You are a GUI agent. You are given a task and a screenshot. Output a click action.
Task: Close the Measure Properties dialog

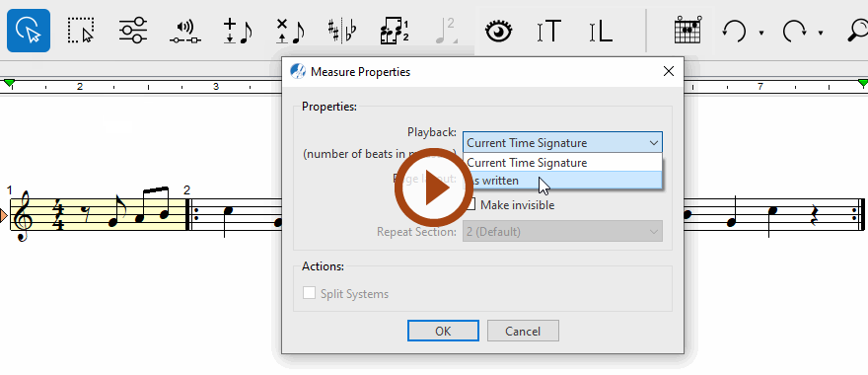(x=668, y=71)
